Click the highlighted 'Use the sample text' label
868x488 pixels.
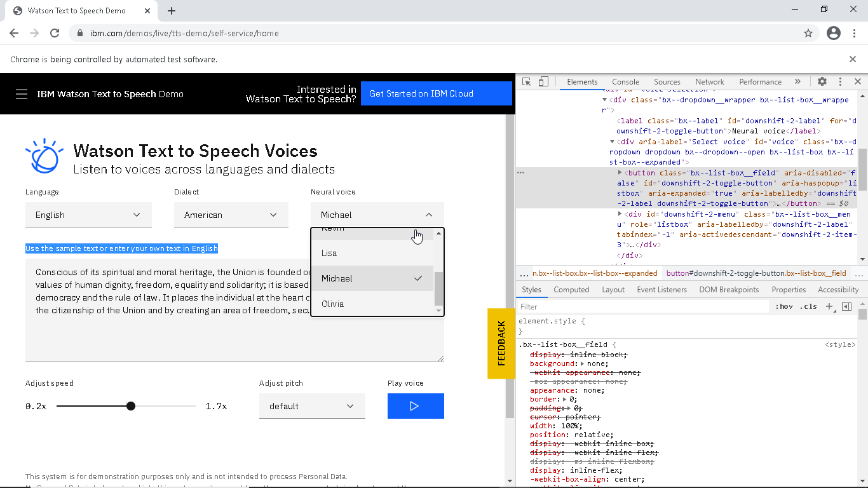121,248
